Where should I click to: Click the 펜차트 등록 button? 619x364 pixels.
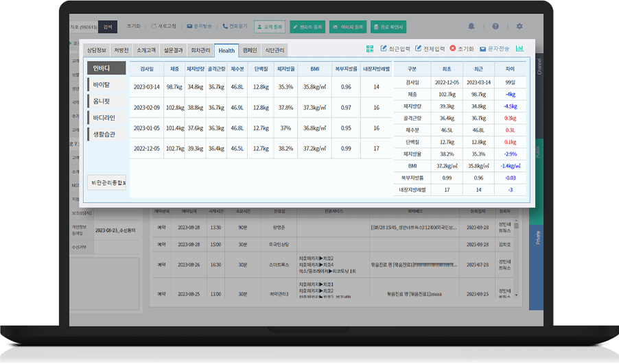[307, 27]
